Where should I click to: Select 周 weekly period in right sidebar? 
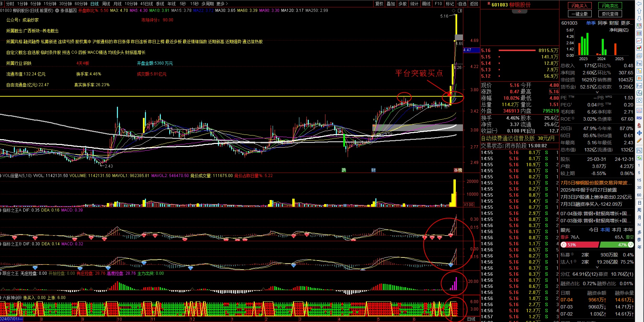point(639,210)
